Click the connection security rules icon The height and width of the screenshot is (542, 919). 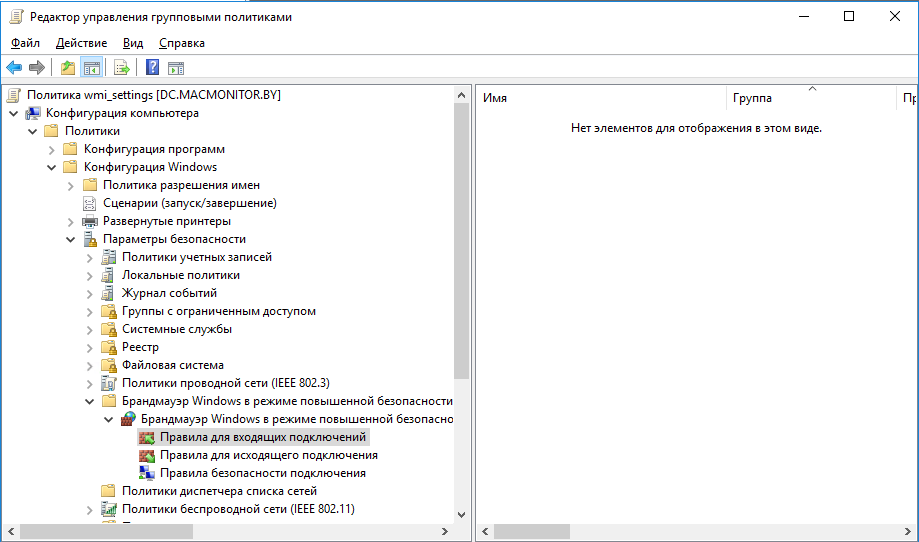[x=147, y=473]
